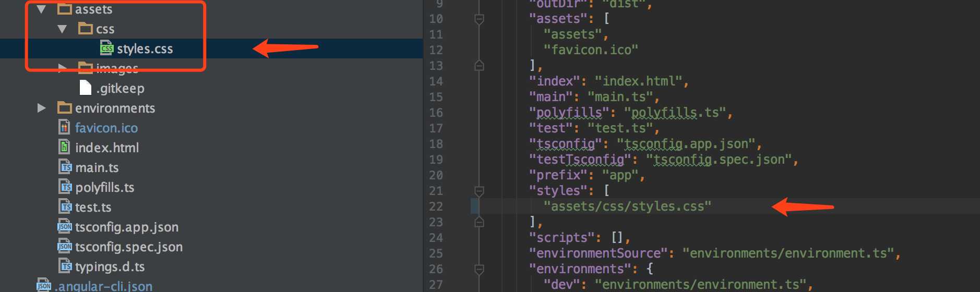Click the "index.html" value in editor

tap(639, 81)
